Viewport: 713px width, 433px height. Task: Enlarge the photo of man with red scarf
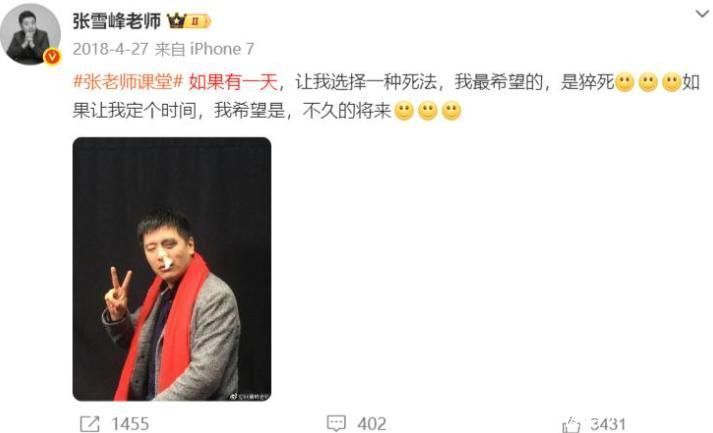(x=172, y=269)
